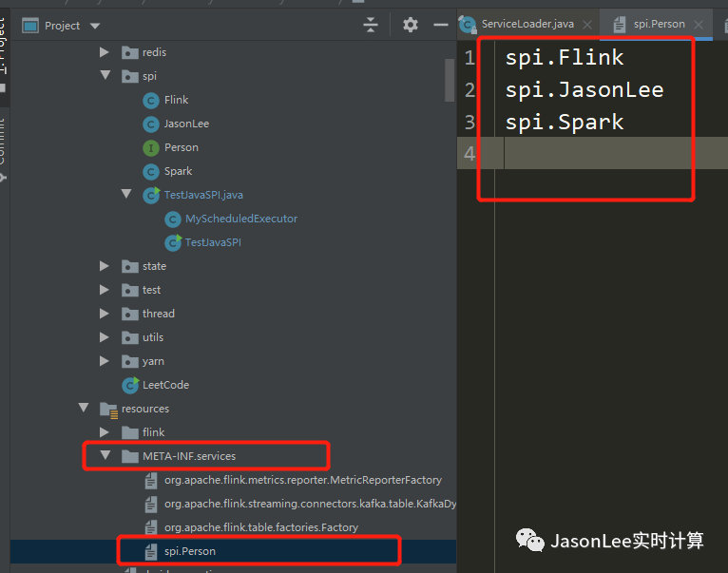Click line number 1 in gutter
This screenshot has height=573, width=728.
click(x=469, y=58)
